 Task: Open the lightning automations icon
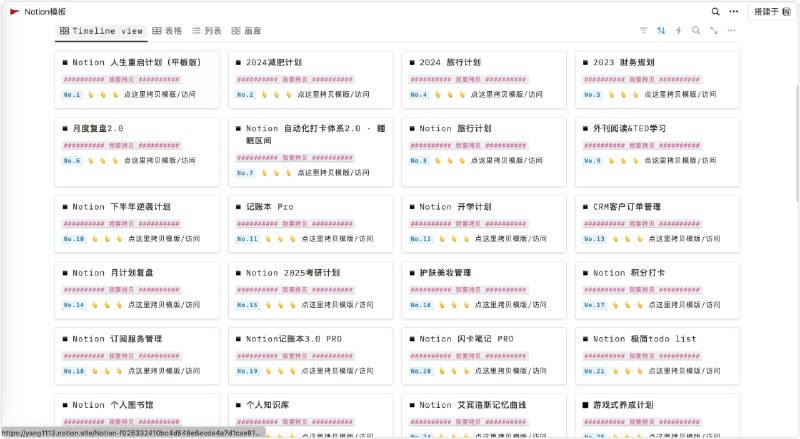click(x=679, y=31)
